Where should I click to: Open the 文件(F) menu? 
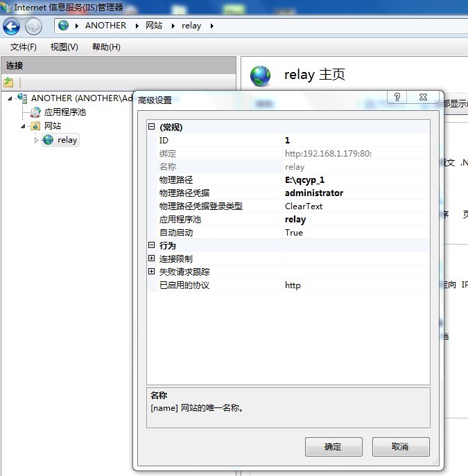pos(24,47)
